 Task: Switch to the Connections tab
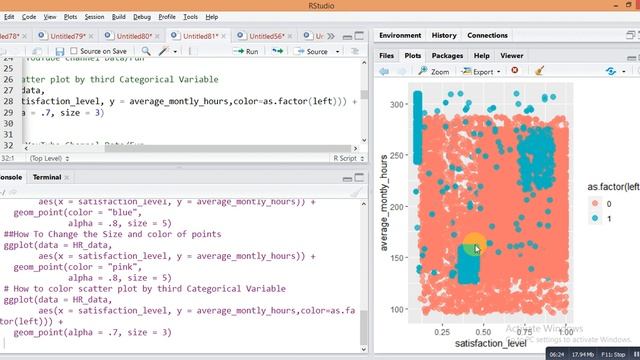pos(487,36)
